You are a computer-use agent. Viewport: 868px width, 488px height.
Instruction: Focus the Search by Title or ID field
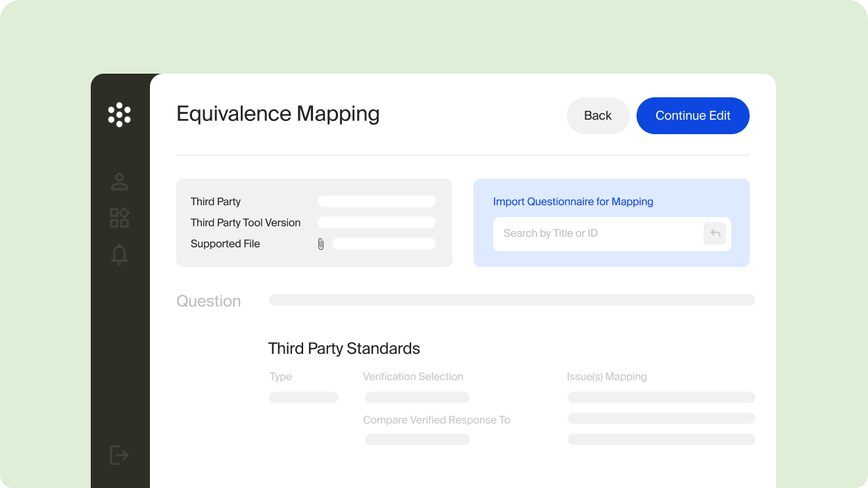pyautogui.click(x=612, y=233)
